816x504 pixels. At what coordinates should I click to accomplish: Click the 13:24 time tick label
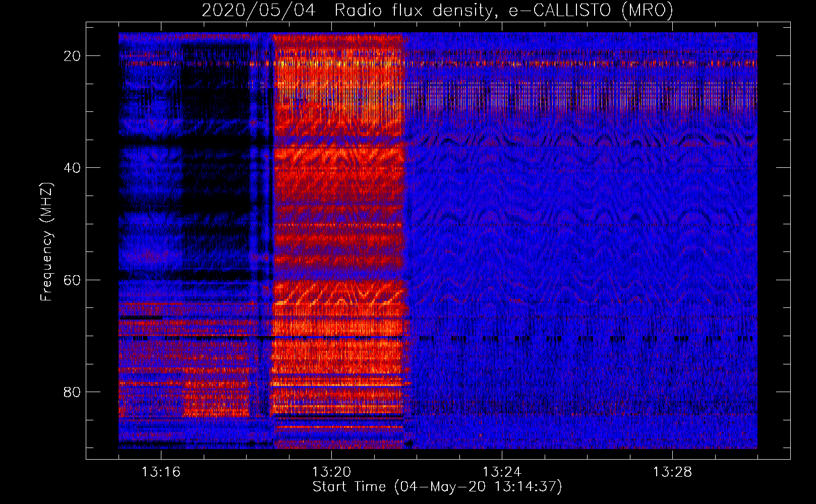(502, 472)
